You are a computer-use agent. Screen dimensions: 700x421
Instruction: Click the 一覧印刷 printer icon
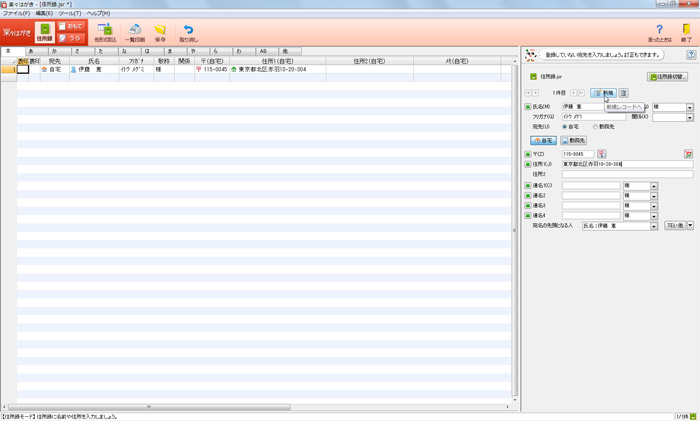[135, 31]
